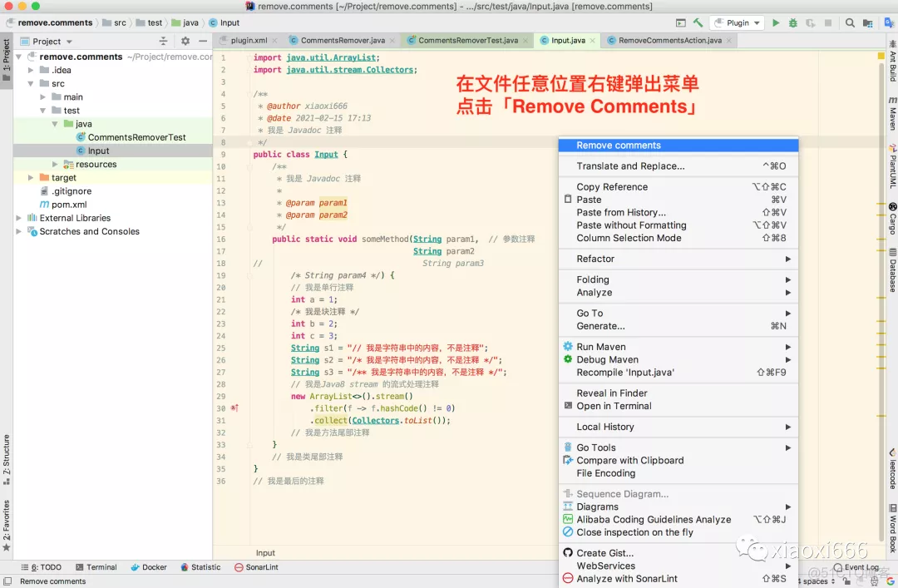The width and height of the screenshot is (898, 588).
Task: Run the Plugin configuration with the green play icon
Action: coord(776,22)
